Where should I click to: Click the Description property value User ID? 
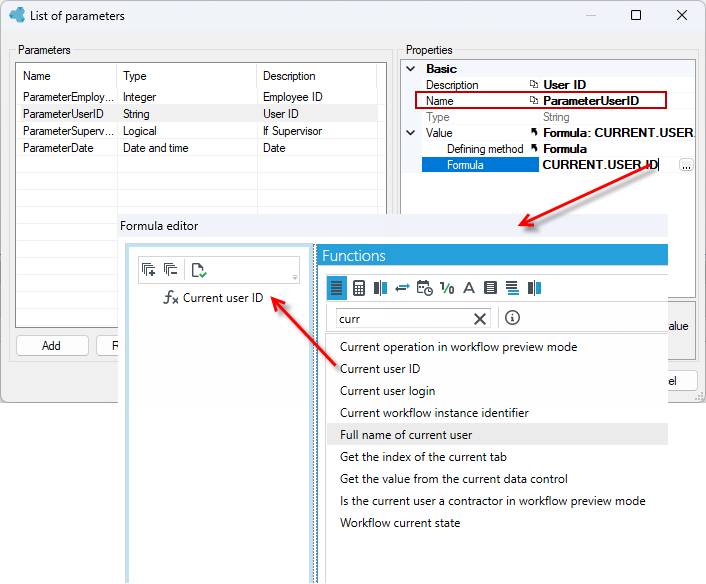coord(564,85)
